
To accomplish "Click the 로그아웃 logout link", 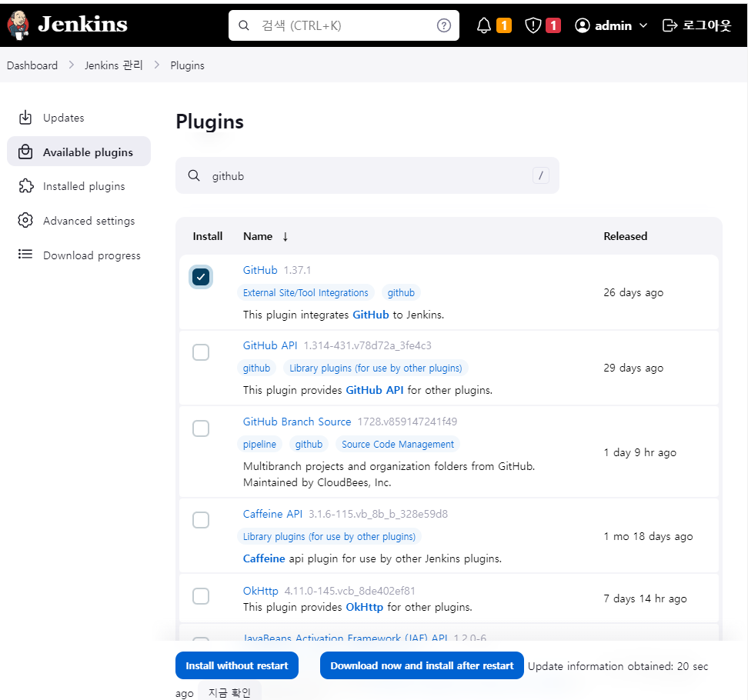I will [x=697, y=25].
